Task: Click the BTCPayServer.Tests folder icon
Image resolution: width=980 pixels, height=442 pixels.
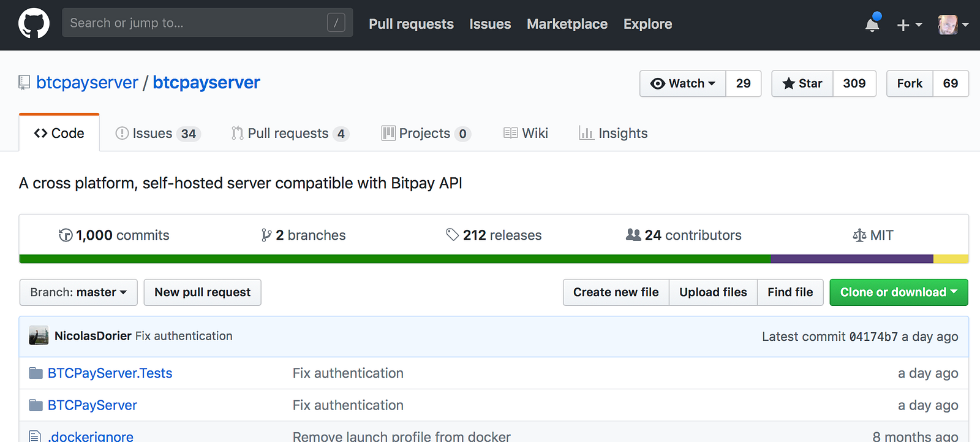Action: [x=36, y=373]
